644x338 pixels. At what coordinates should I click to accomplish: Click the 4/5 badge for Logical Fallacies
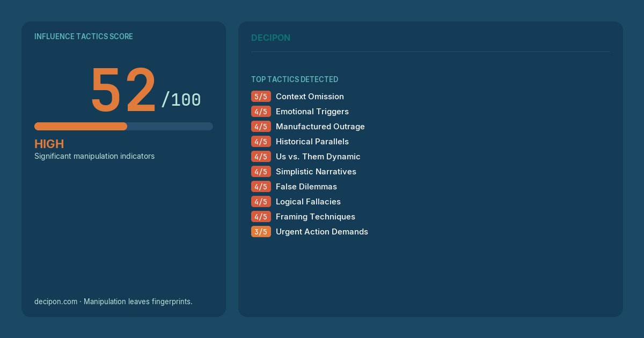tap(261, 202)
